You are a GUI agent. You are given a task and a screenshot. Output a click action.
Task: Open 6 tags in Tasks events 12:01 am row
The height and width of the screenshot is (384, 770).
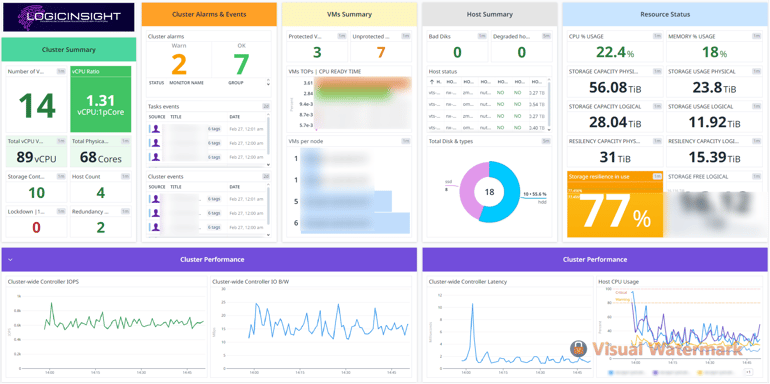[x=214, y=129]
